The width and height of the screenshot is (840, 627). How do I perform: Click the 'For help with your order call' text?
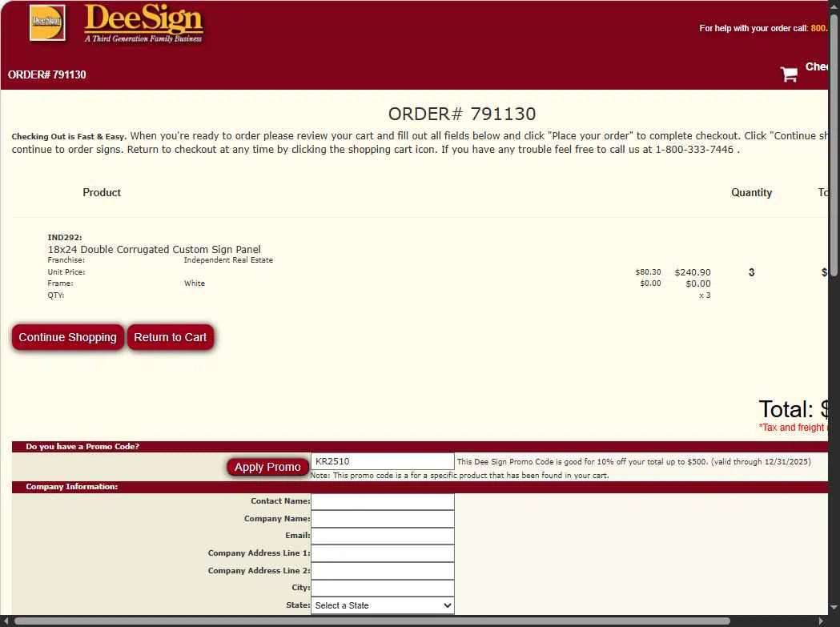(754, 28)
